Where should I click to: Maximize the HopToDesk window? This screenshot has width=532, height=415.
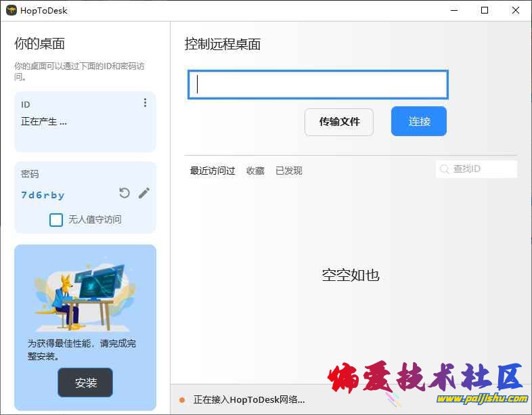click(485, 10)
